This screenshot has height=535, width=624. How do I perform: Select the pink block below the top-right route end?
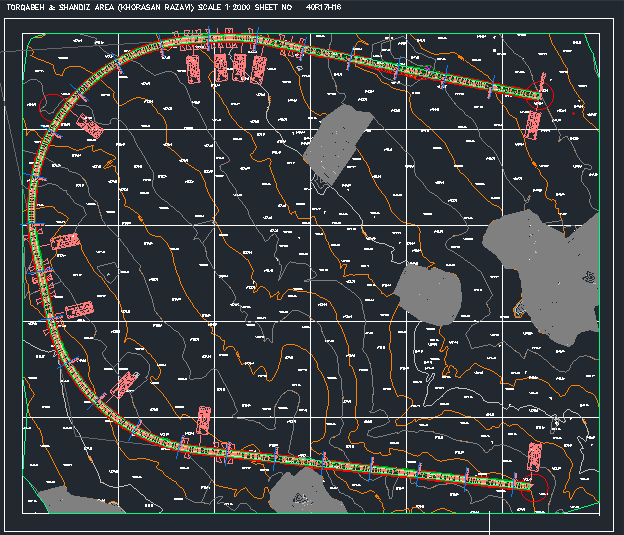[x=533, y=123]
